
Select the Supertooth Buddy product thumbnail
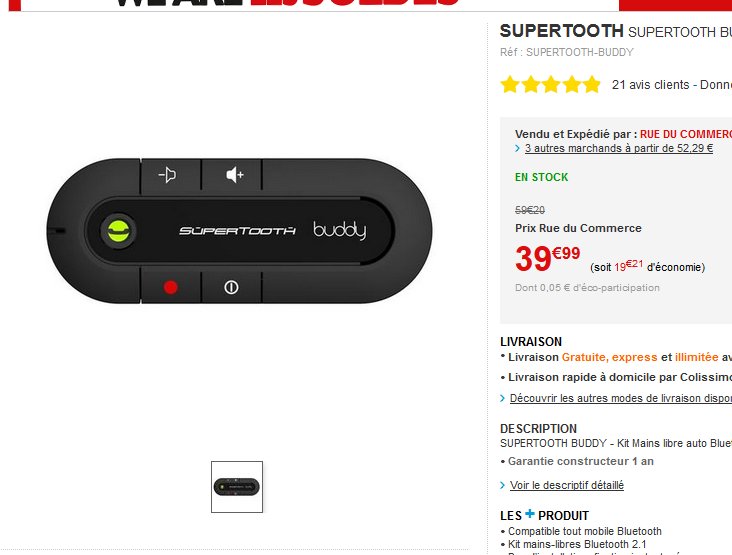click(237, 487)
